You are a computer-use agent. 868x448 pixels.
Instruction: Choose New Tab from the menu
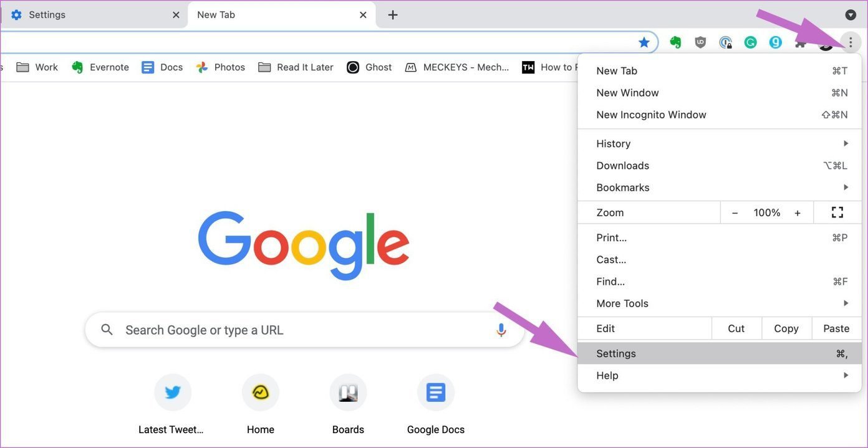click(720, 71)
